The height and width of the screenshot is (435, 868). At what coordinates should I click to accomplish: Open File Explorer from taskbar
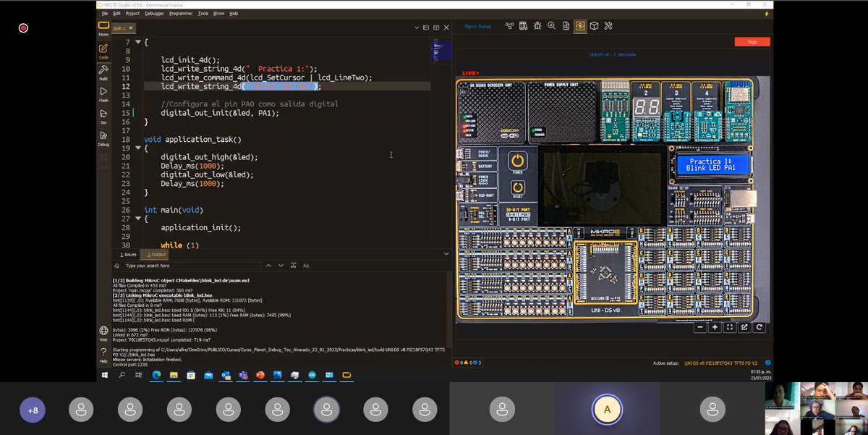tap(174, 375)
